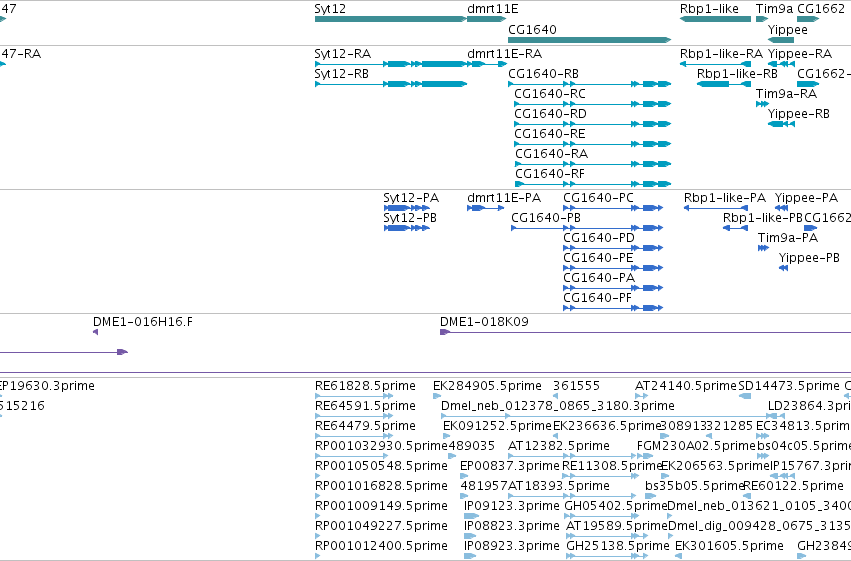
Task: Select RP001012400.5prime feature
Action: click(x=317, y=556)
